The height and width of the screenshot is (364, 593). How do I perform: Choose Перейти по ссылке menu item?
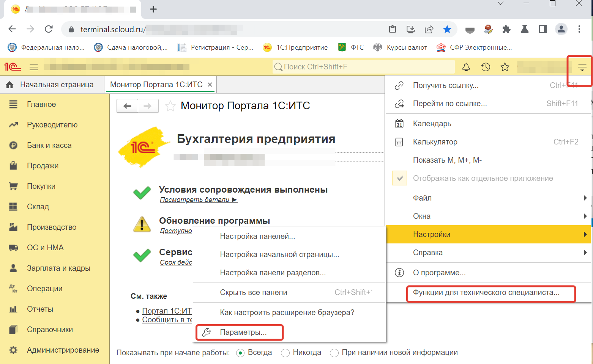point(488,104)
